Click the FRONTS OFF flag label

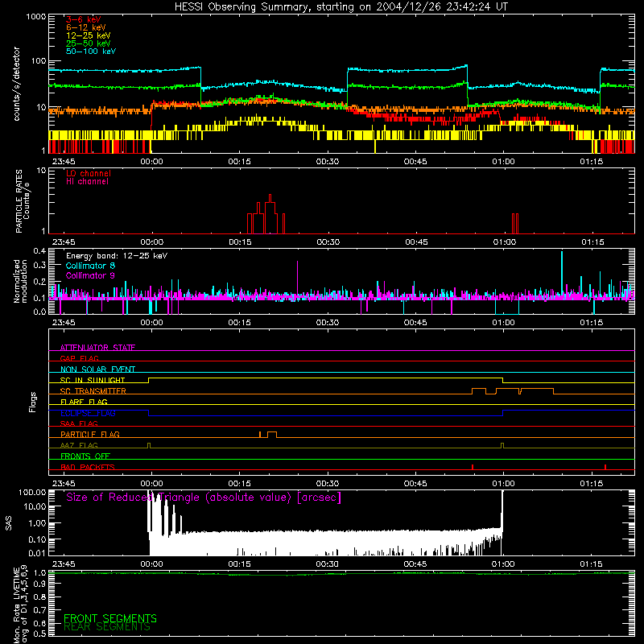[85, 456]
